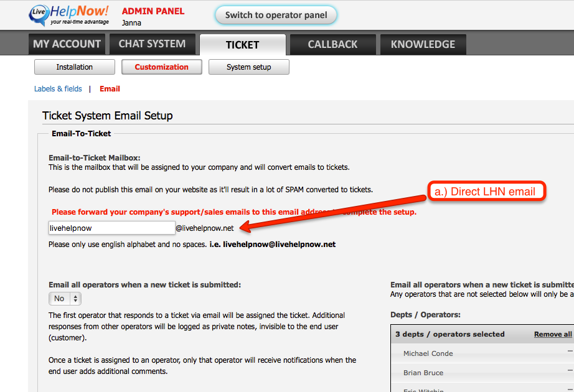Screen dimensions: 574x392
Task: Click the paragraph starting "Once a ticket is assigned"
Action: (x=202, y=366)
